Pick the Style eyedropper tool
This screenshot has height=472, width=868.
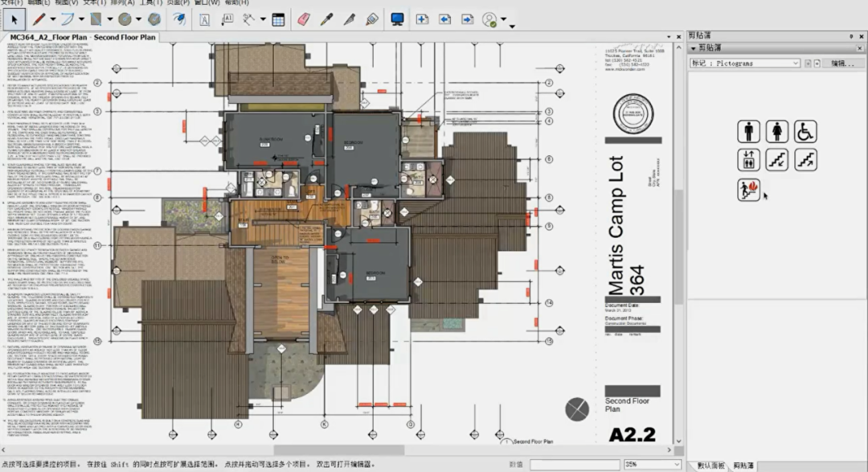point(326,20)
